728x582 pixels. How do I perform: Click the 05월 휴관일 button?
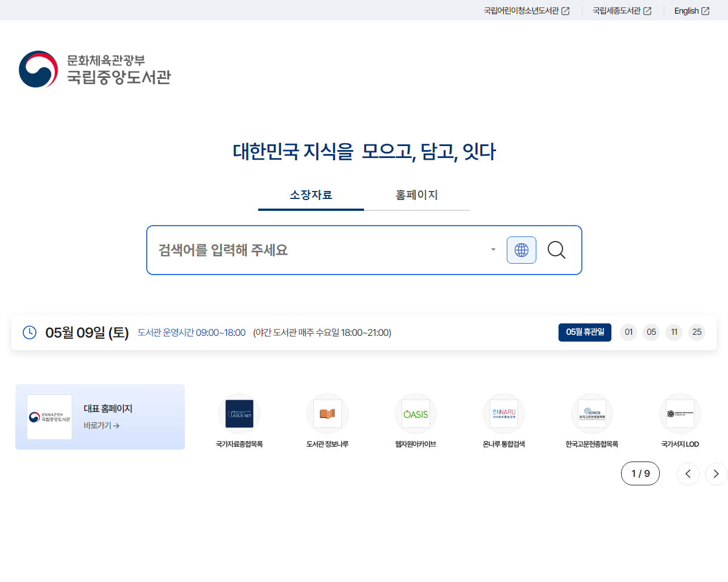585,332
